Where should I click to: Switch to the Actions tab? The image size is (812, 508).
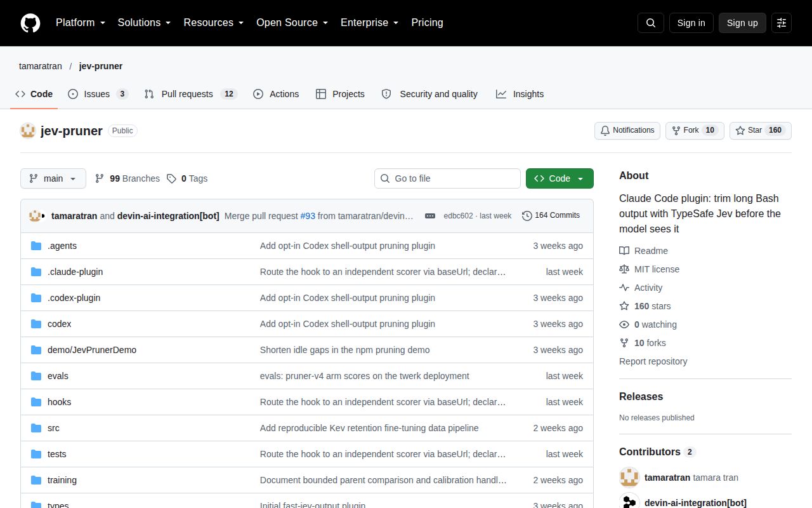[x=276, y=94]
